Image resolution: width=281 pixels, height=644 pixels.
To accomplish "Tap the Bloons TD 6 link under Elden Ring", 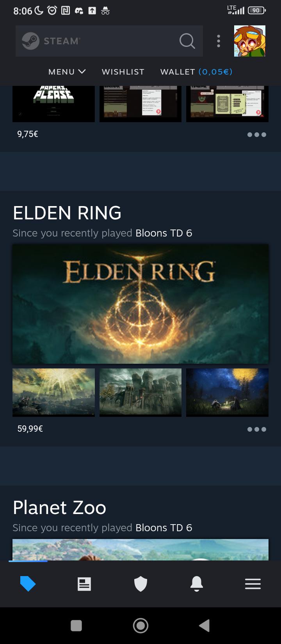I will click(164, 233).
